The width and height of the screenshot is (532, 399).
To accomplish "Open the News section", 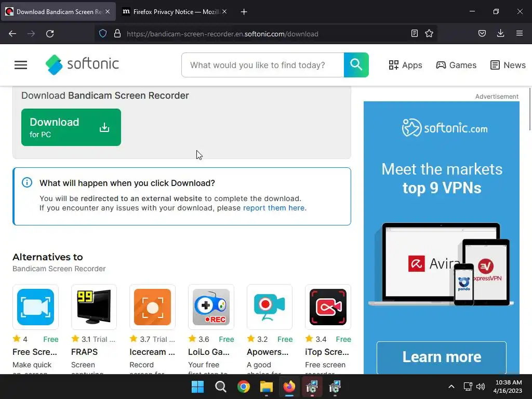I will point(508,65).
